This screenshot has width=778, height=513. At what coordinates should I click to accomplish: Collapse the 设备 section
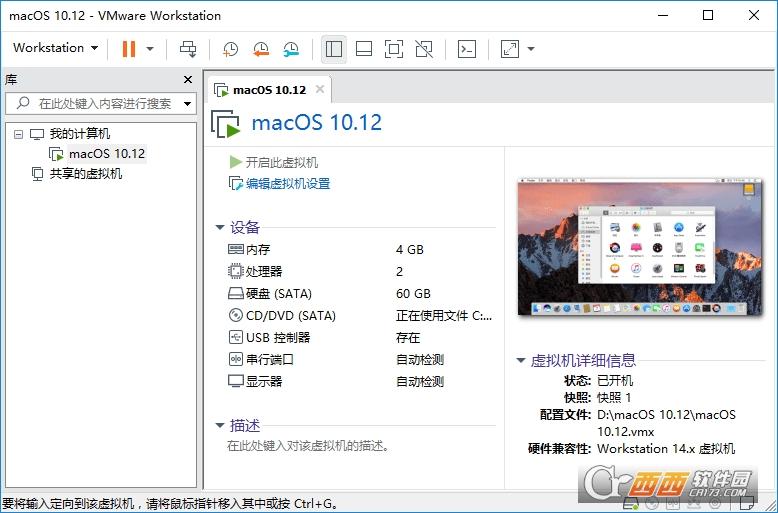click(x=220, y=227)
